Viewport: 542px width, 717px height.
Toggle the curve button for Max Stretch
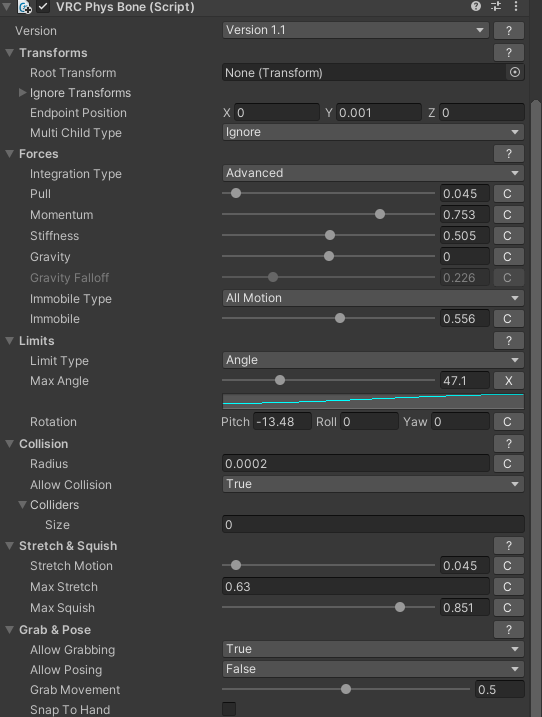coord(509,587)
